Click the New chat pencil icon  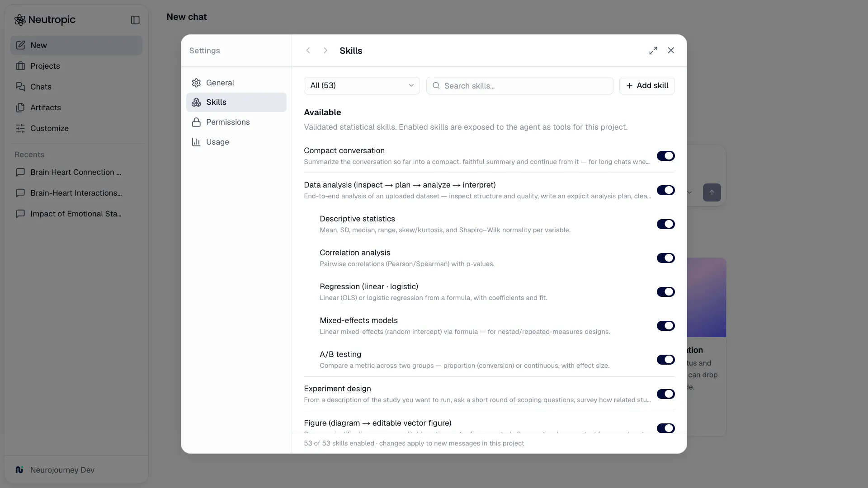[20, 45]
